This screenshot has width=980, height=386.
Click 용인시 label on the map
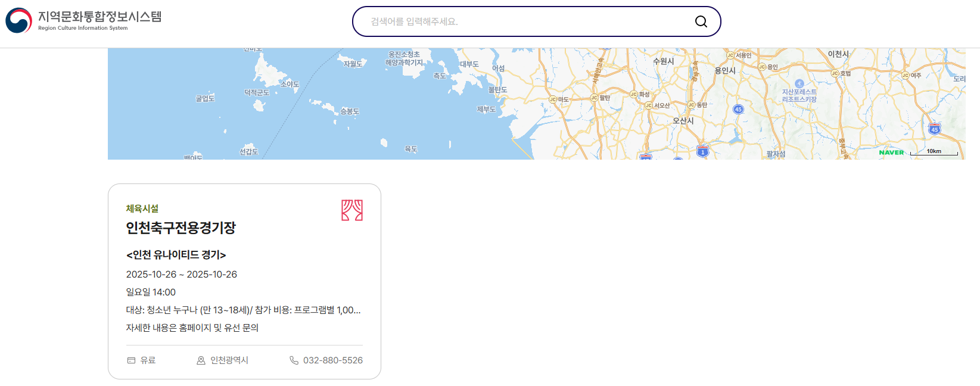tap(725, 70)
